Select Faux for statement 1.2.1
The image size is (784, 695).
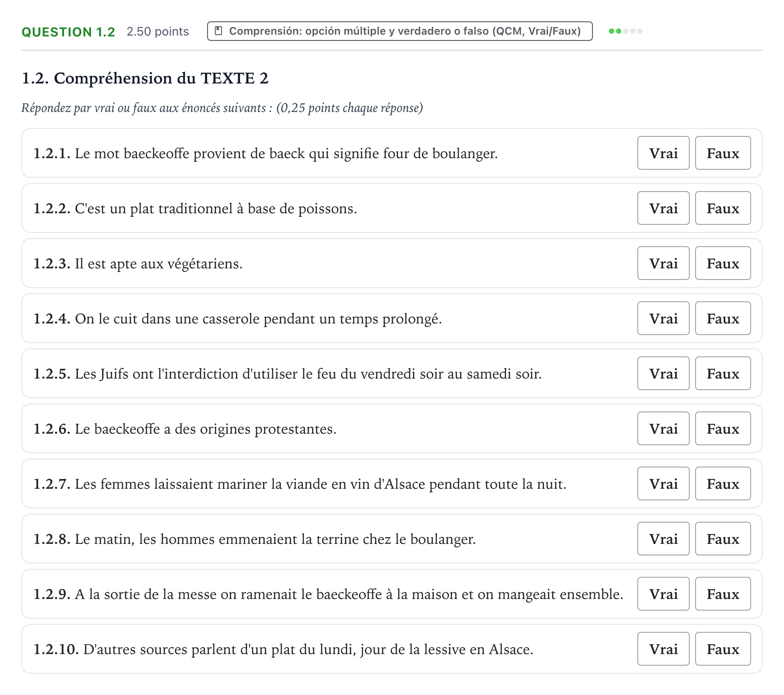723,153
